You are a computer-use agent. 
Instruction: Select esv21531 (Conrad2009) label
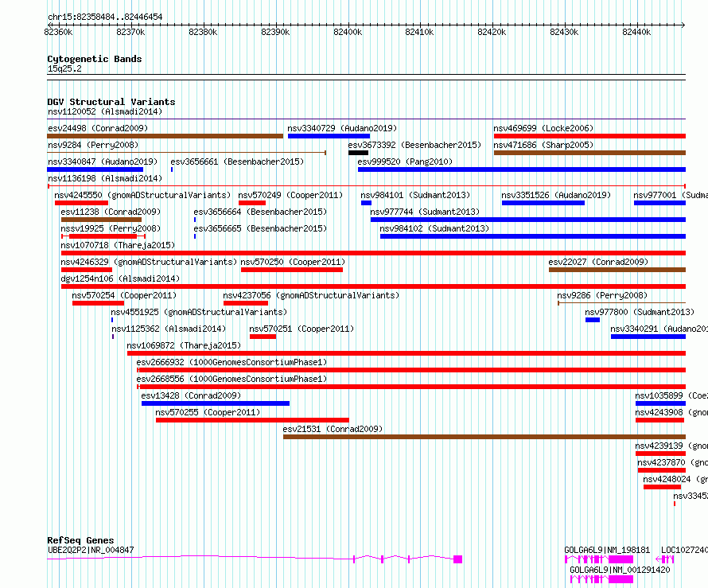tap(333, 429)
